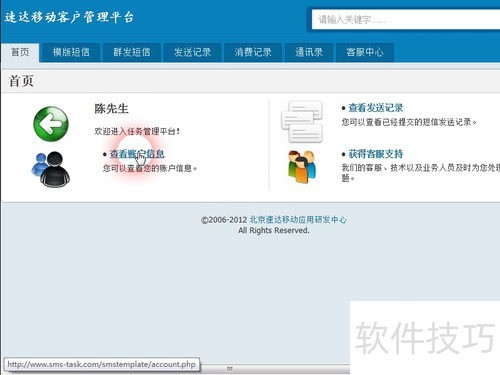Click the stacked message records icon

pos(302,122)
